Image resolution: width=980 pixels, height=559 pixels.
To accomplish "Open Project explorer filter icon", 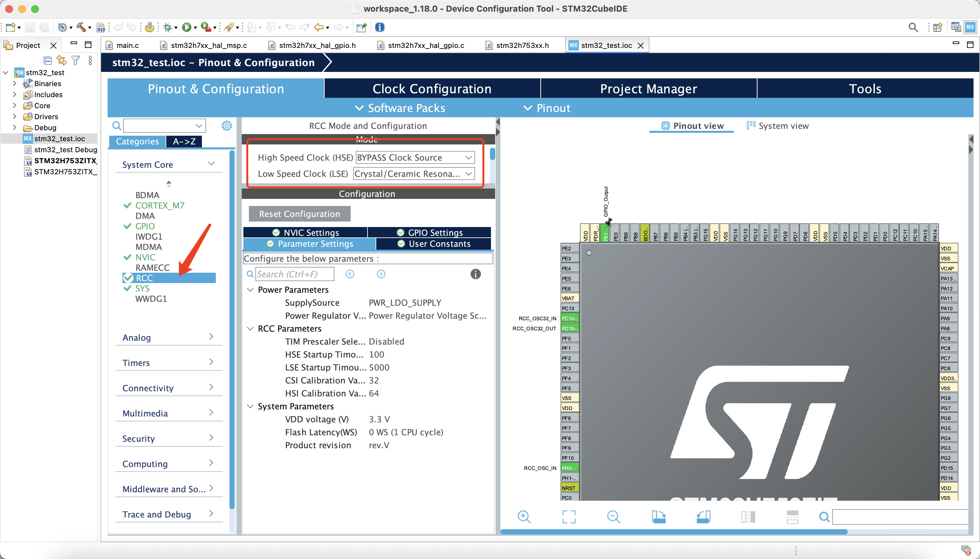I will pos(76,60).
